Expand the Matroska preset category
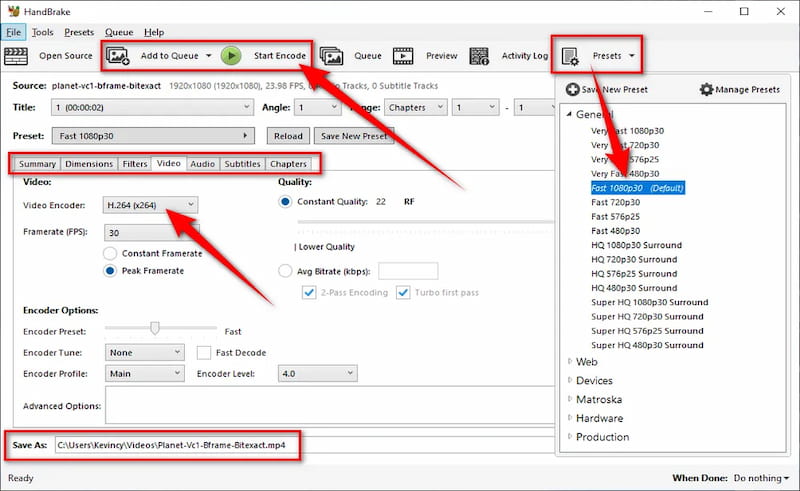 (x=569, y=399)
